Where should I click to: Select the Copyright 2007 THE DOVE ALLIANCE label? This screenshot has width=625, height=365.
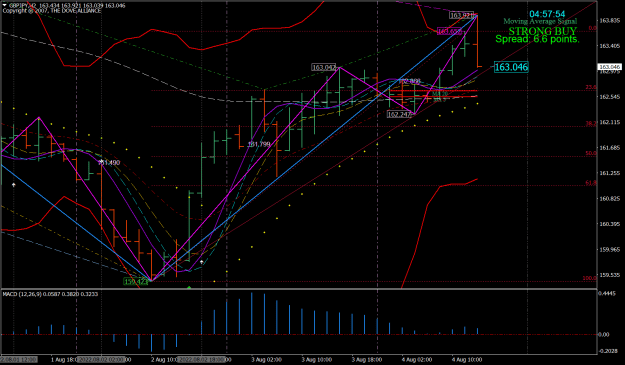[x=52, y=11]
